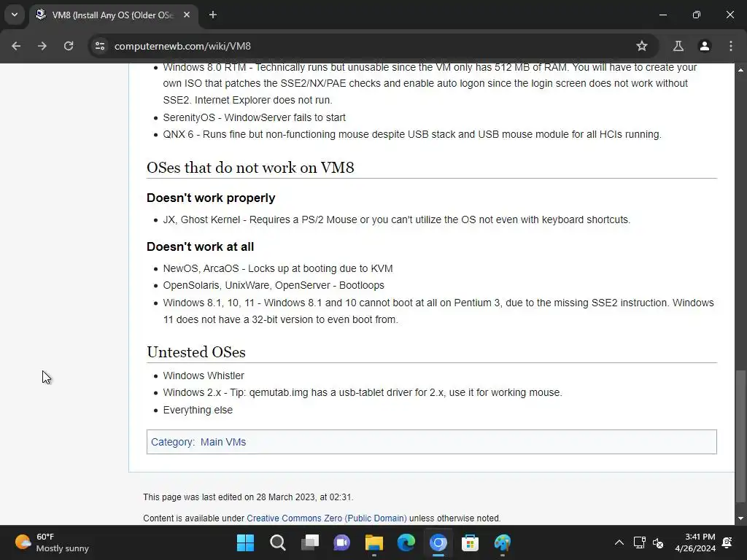Viewport: 747px width, 560px height.
Task: Click the OpenSolaris Bootloops list entry
Action: pos(274,285)
